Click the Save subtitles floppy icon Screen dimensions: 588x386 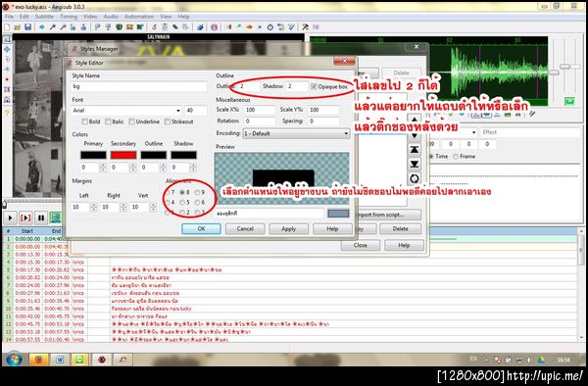pos(27,27)
